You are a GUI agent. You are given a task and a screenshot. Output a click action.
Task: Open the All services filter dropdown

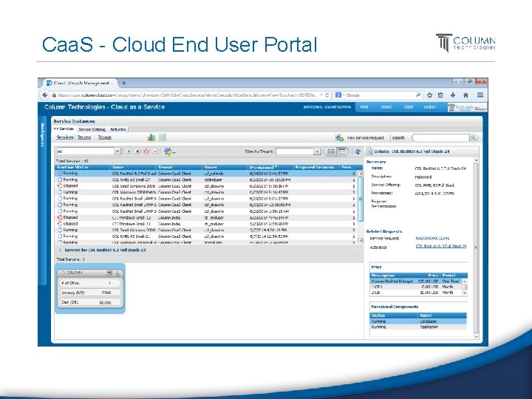pos(117,151)
